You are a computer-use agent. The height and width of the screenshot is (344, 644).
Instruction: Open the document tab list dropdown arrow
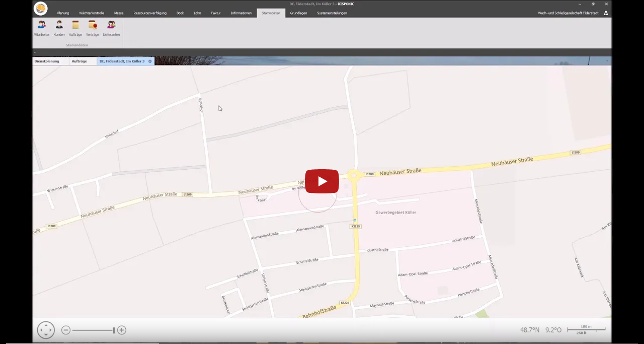[607, 61]
